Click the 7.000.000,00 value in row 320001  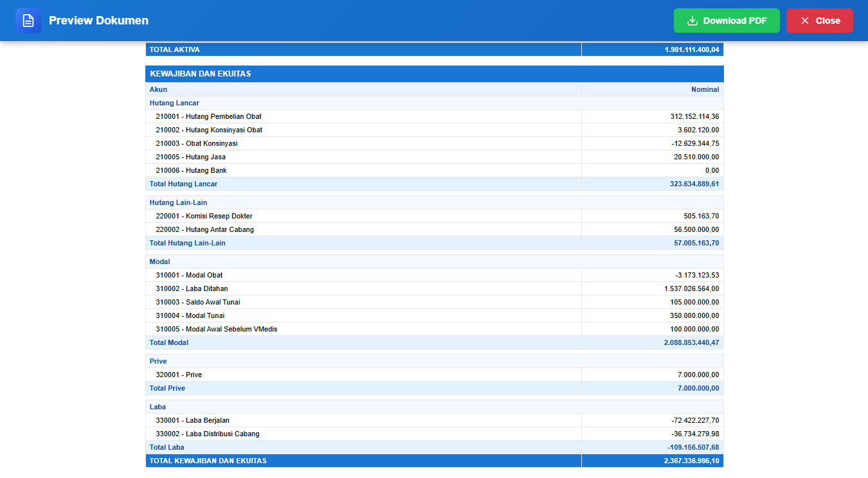pyautogui.click(x=698, y=375)
